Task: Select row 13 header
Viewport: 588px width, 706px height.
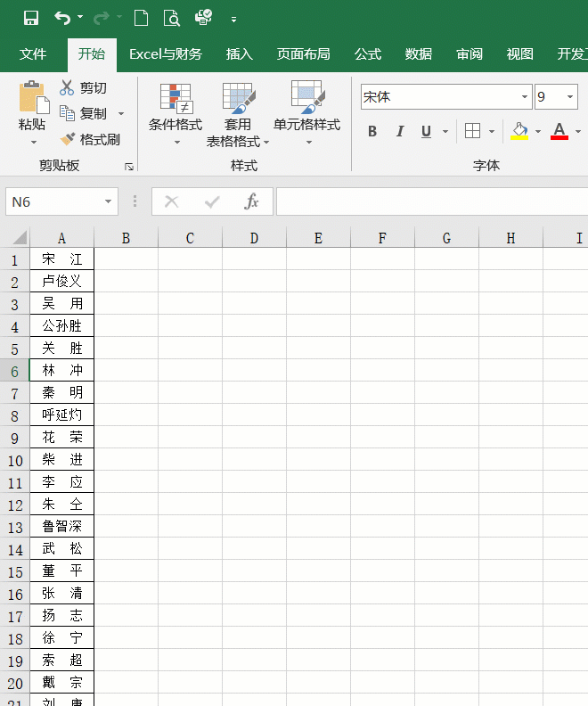Action: click(15, 527)
